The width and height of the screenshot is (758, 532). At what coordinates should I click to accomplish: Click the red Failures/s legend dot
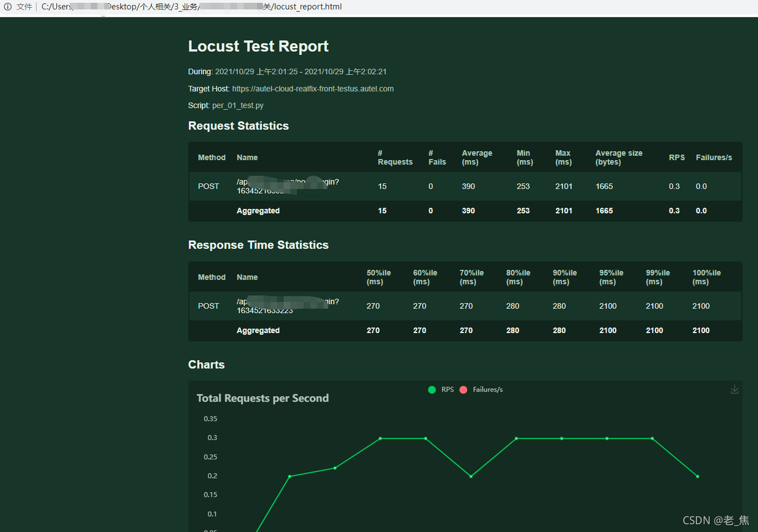tap(464, 390)
